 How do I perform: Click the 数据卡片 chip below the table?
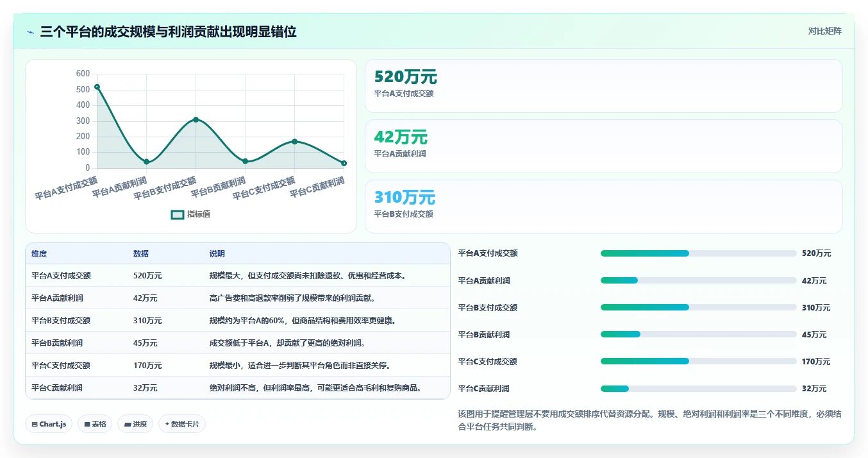click(x=182, y=424)
